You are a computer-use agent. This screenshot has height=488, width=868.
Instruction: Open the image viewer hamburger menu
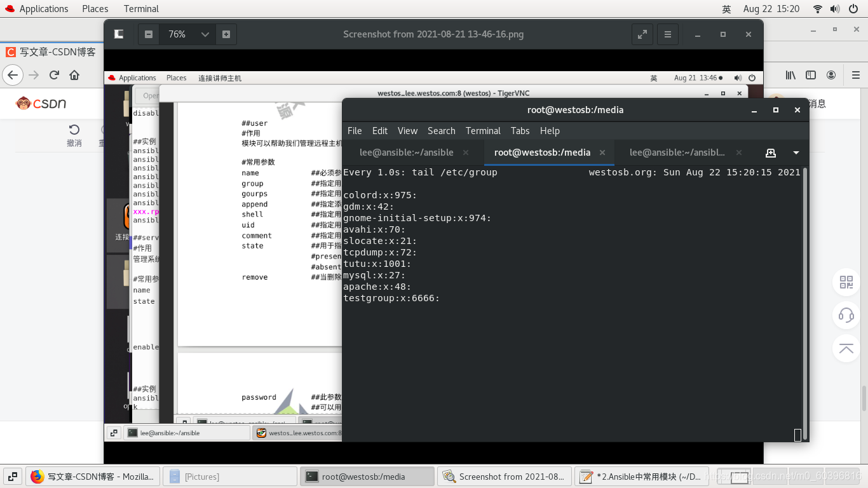(x=667, y=34)
